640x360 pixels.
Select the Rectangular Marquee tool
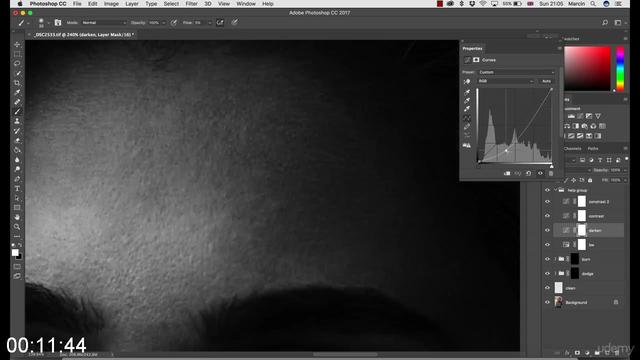click(x=17, y=54)
